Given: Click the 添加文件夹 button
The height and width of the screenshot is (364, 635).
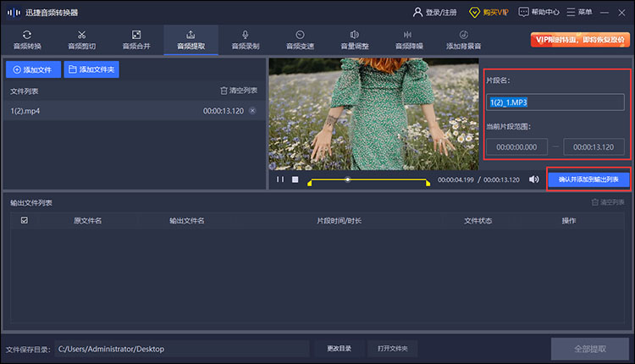Looking at the screenshot, I should [x=91, y=69].
